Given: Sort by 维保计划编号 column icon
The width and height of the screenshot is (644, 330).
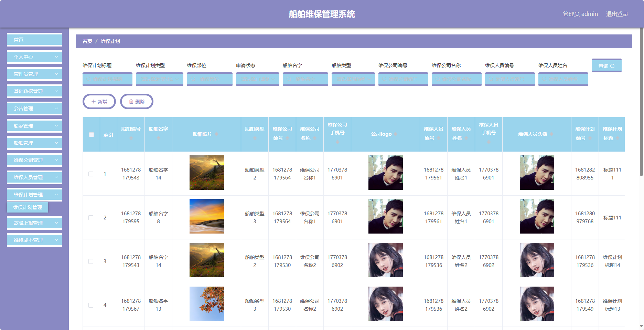Looking at the screenshot, I should tap(590, 138).
